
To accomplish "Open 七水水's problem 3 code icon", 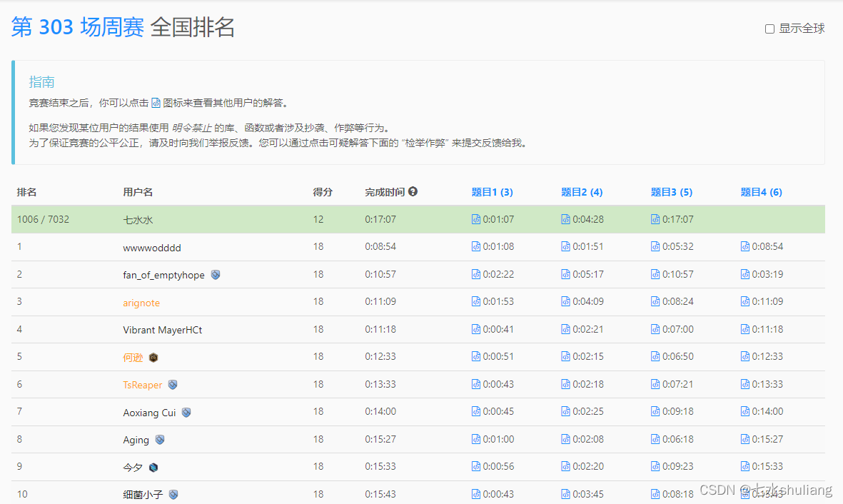I will (x=655, y=219).
